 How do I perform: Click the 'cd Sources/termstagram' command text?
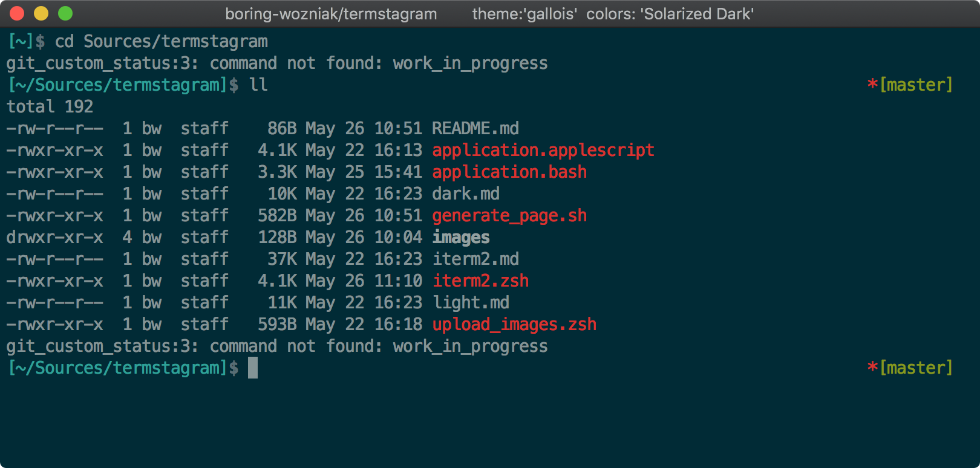[161, 41]
